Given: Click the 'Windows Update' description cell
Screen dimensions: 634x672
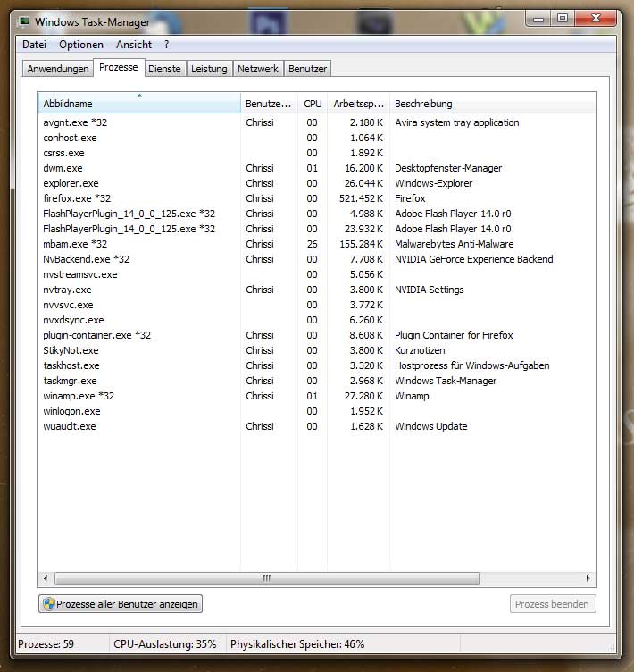Looking at the screenshot, I should tap(431, 426).
